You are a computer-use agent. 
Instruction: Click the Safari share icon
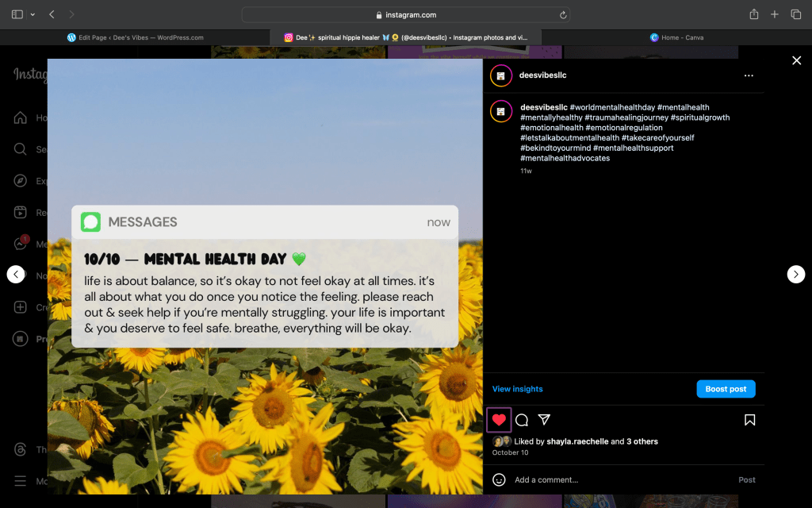753,14
